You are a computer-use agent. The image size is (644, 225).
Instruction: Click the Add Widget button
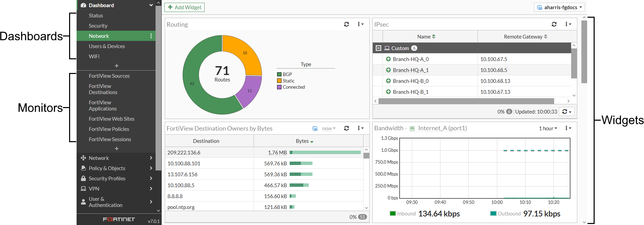pos(184,7)
